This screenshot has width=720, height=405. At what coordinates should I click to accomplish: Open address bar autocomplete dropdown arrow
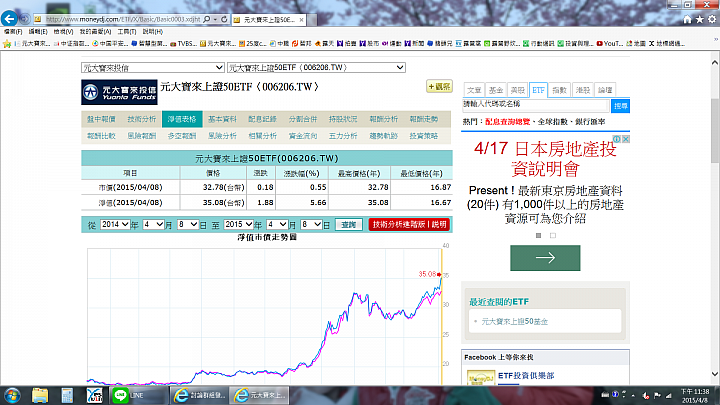pyautogui.click(x=215, y=20)
